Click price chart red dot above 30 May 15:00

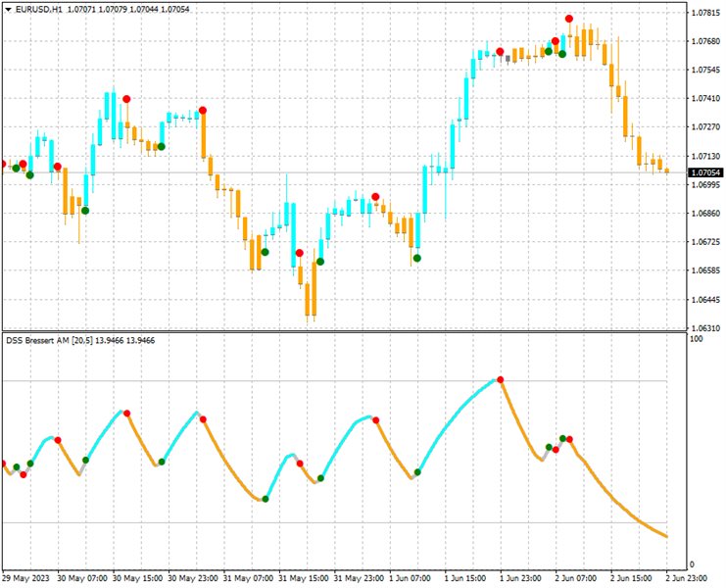coord(126,99)
